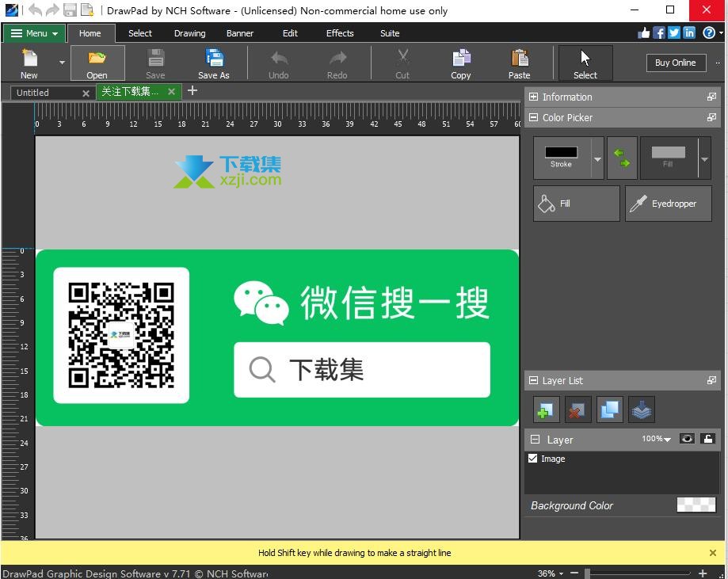Click the gray Fill color swatch
The image size is (728, 579).
(668, 152)
